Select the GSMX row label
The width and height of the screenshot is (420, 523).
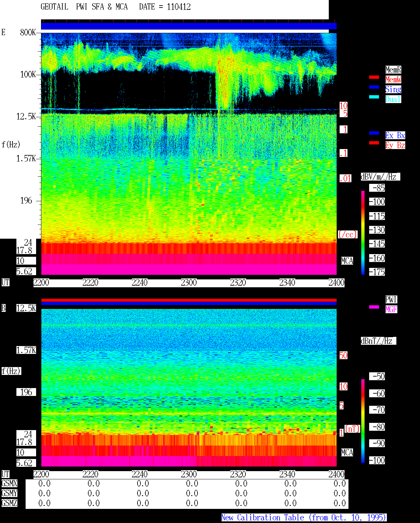(9, 483)
